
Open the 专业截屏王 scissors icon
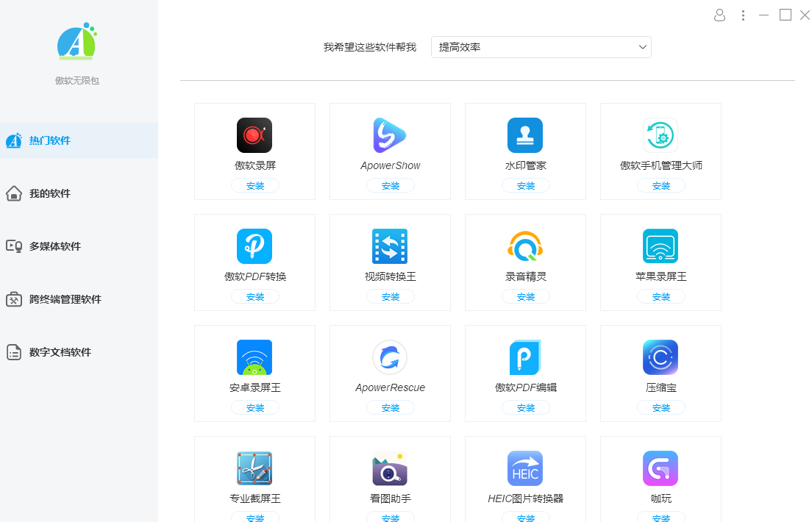click(x=254, y=468)
